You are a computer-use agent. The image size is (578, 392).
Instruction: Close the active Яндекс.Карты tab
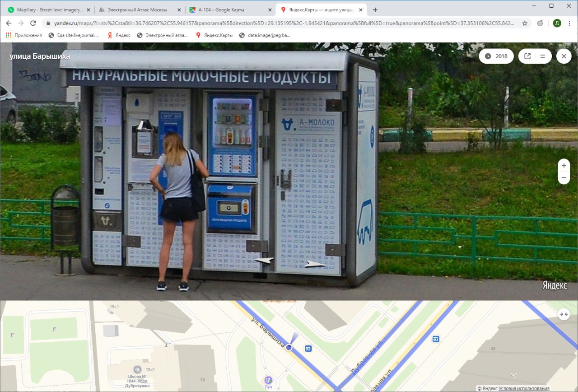click(360, 9)
